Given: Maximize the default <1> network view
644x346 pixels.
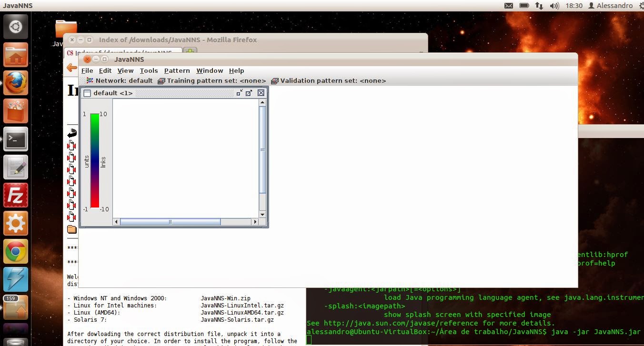Looking at the screenshot, I should point(249,93).
